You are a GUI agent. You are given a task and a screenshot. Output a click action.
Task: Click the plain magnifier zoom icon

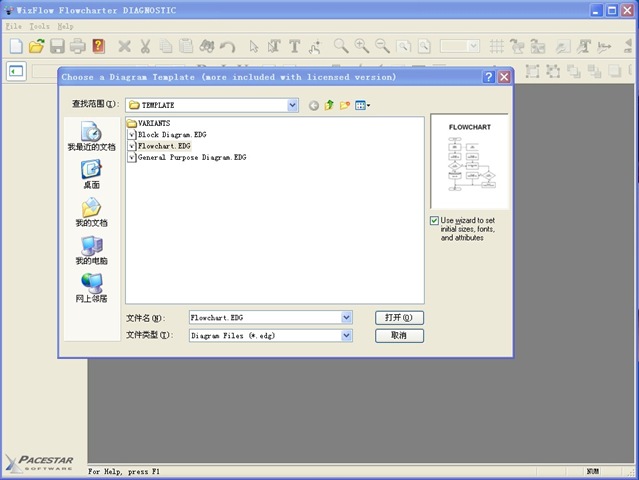341,46
